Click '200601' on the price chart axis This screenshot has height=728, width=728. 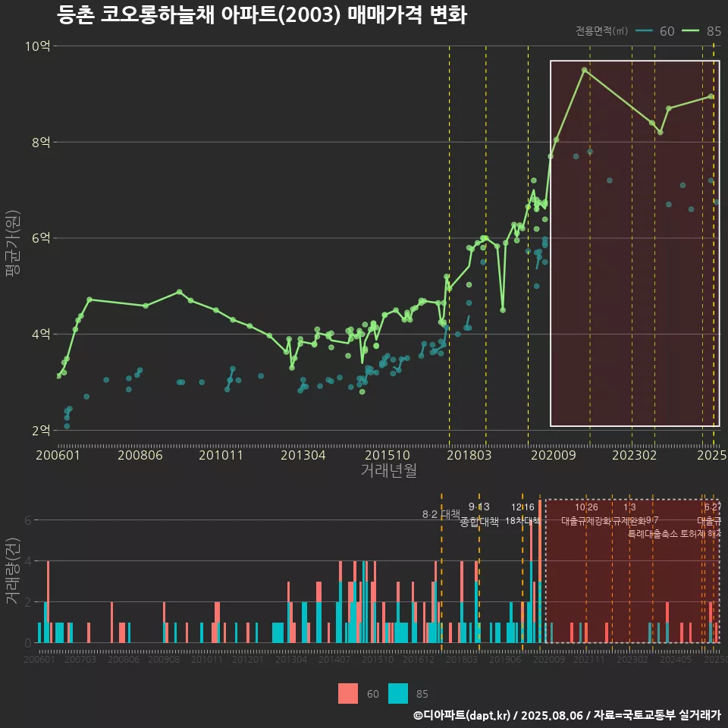click(x=58, y=455)
